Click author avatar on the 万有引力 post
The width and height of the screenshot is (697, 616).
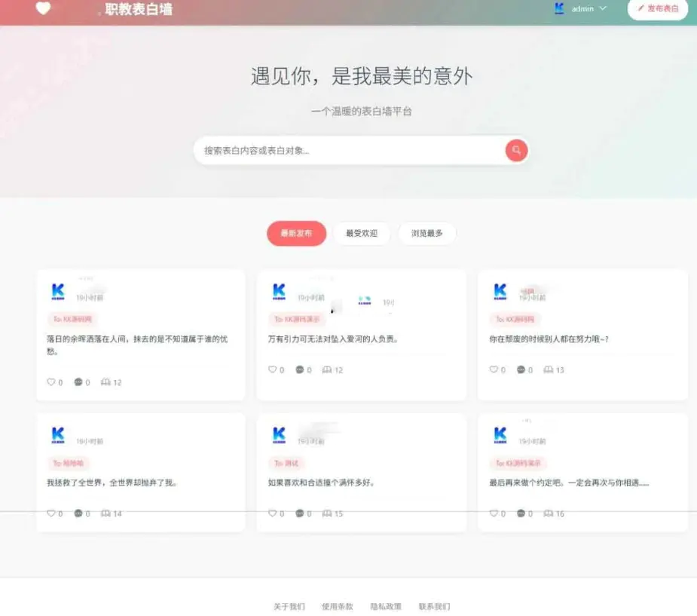click(x=279, y=292)
